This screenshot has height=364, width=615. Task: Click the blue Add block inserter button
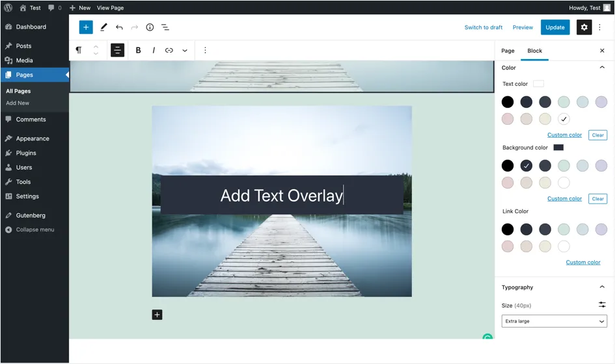point(86,27)
